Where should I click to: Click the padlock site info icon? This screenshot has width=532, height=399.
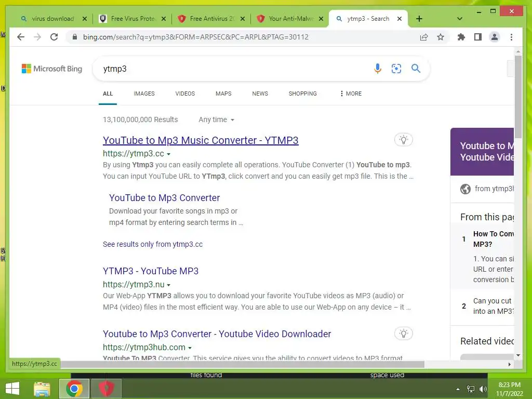[75, 37]
